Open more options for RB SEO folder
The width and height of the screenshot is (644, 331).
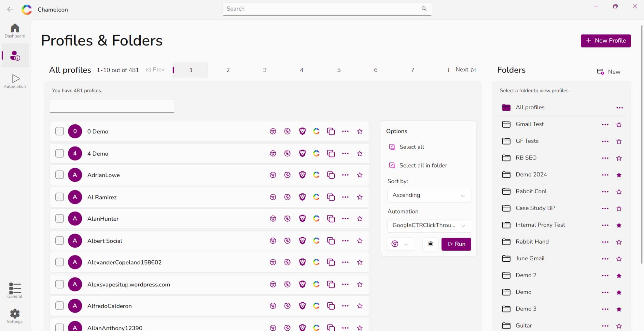point(605,158)
